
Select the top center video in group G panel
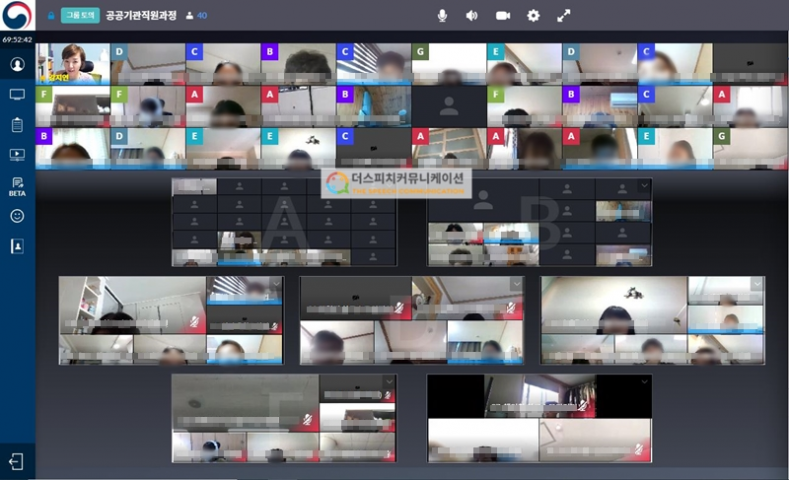coord(540,396)
